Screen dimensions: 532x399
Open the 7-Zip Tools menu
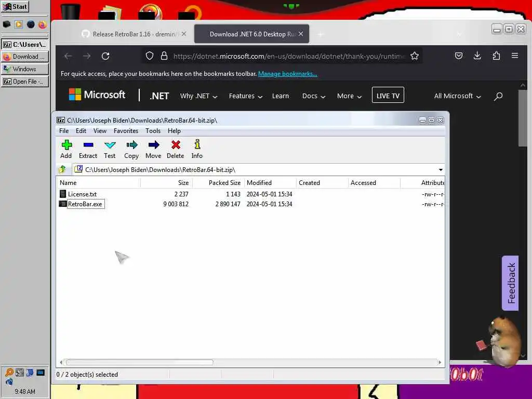click(153, 131)
